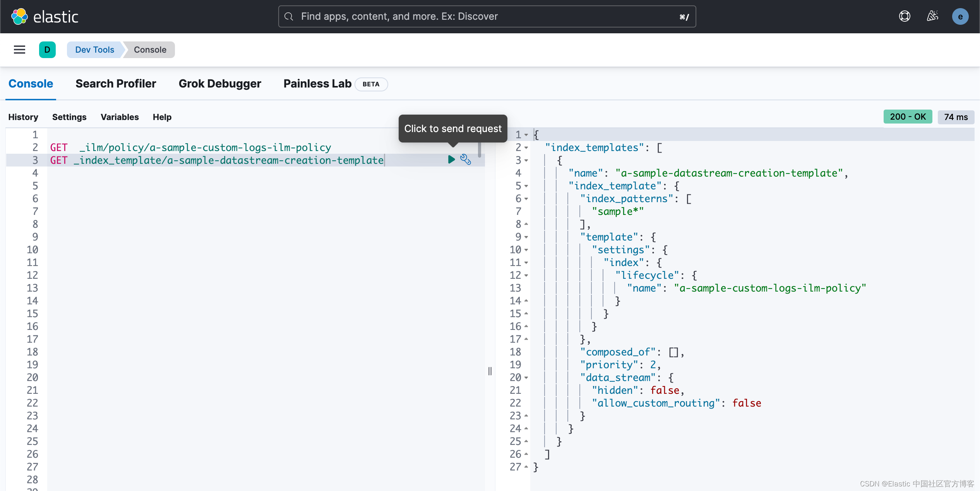The image size is (980, 491).
Task: Click the green 'D' space selector
Action: (47, 50)
